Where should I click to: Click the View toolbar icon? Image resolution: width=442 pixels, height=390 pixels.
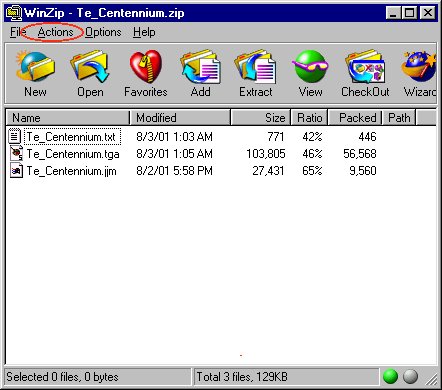point(310,67)
